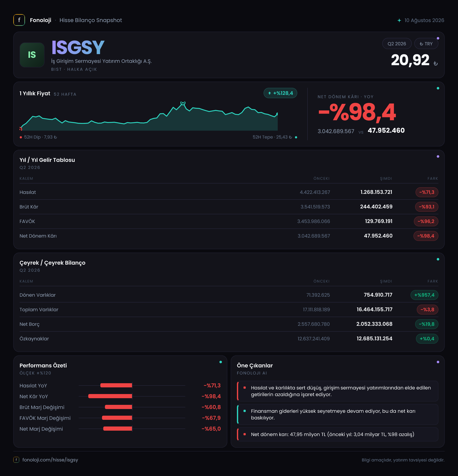The image size is (458, 476).
Task: Click the -%98,4 badge in Net Dönem Kârı row
Action: (x=426, y=236)
